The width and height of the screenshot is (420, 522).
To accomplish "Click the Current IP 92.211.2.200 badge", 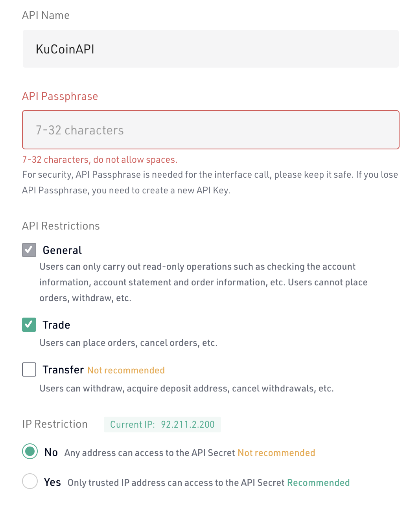I will pyautogui.click(x=162, y=425).
